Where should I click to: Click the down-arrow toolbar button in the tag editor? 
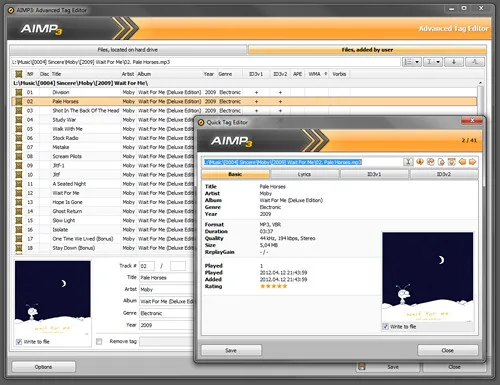pyautogui.click(x=454, y=62)
